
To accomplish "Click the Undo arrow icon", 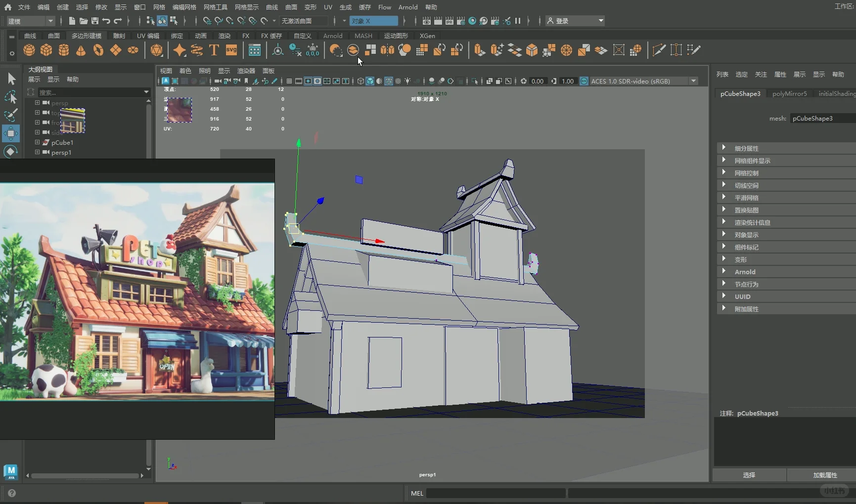I will click(106, 21).
